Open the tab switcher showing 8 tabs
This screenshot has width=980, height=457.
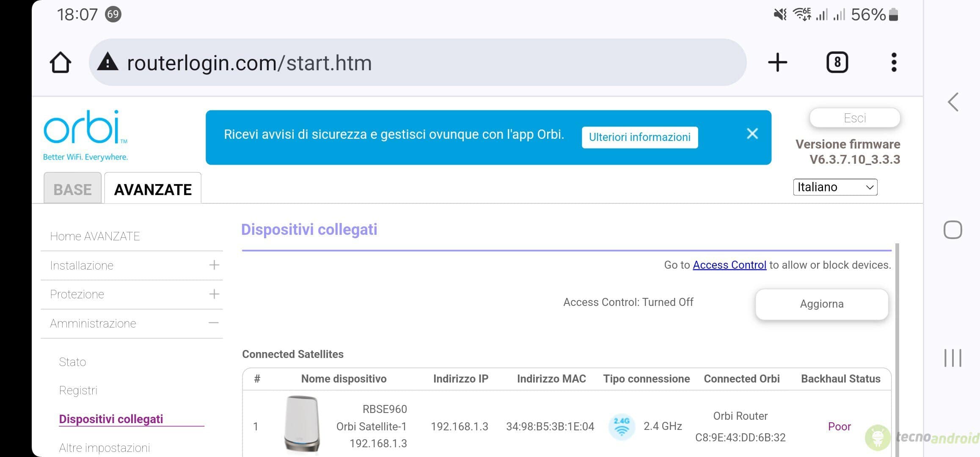(x=837, y=63)
